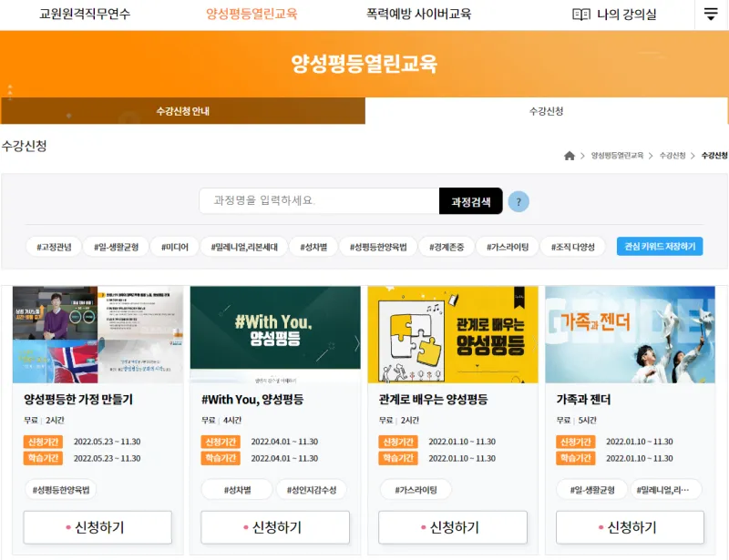The width and height of the screenshot is (729, 560).
Task: Open 교원원격직무연수 menu
Action: [x=85, y=14]
